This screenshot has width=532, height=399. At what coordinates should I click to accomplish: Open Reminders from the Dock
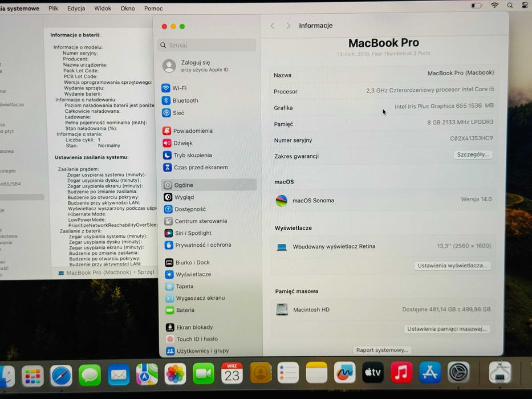click(288, 373)
